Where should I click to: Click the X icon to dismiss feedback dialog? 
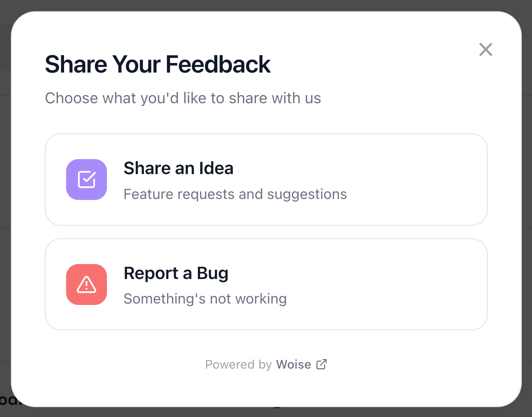(486, 49)
